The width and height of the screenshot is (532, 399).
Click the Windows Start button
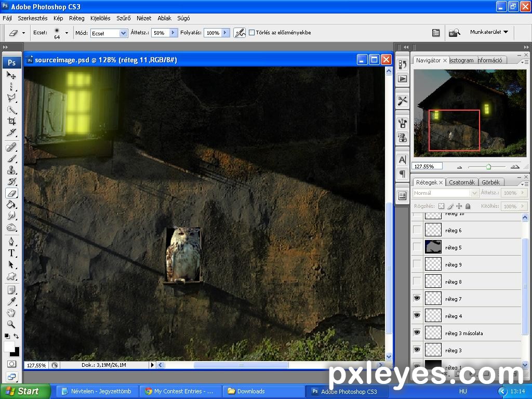pos(25,391)
